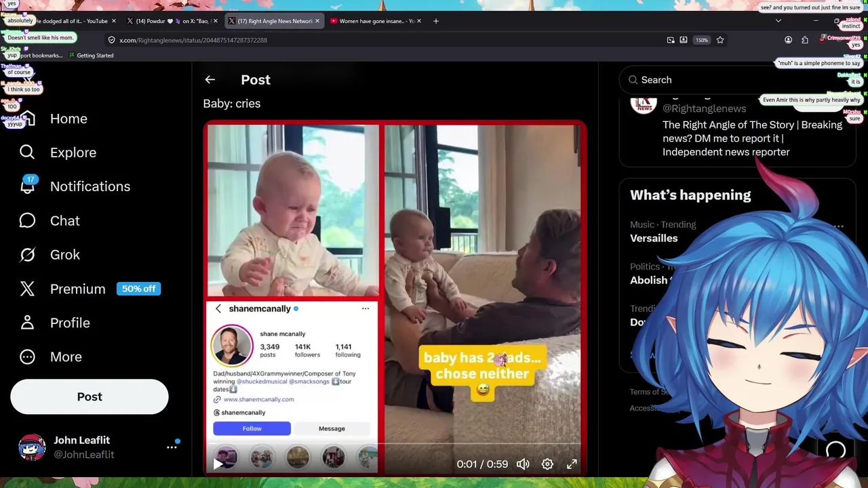Open extensions puzzle icon

(804, 40)
